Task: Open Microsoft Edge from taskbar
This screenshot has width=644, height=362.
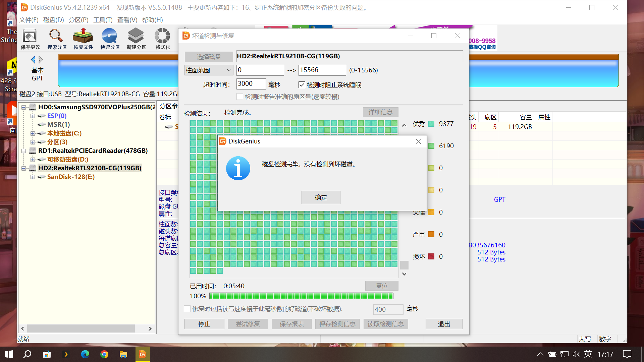Action: [x=85, y=354]
